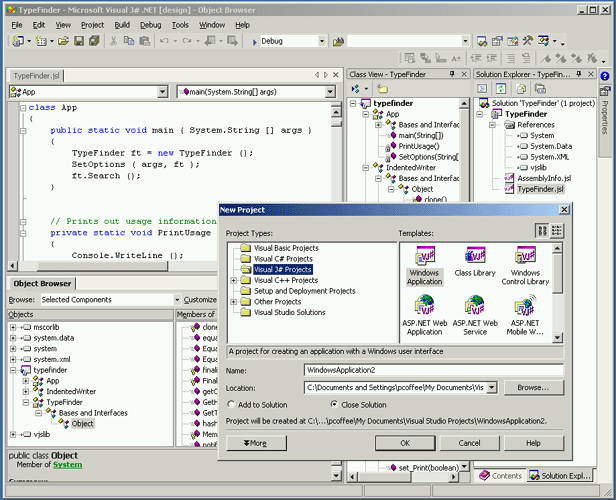The width and height of the screenshot is (616, 500).
Task: Open the Browse Selected Components dropdown
Action: (x=177, y=300)
